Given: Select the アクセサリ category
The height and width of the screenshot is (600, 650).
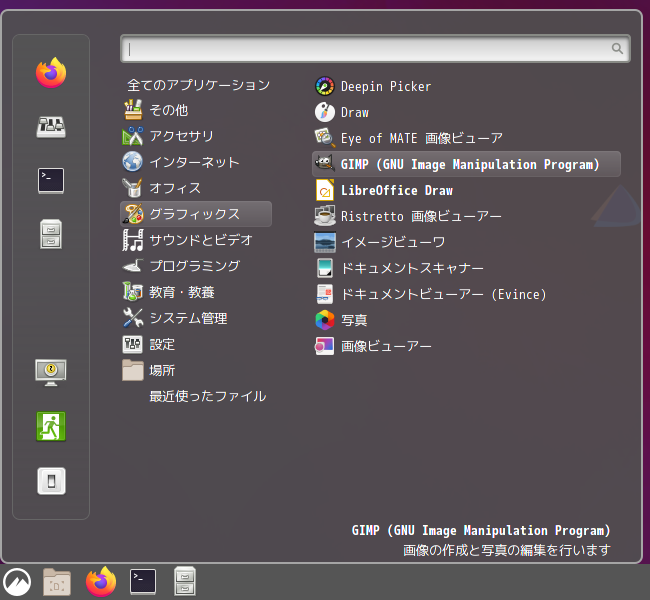Looking at the screenshot, I should click(196, 136).
